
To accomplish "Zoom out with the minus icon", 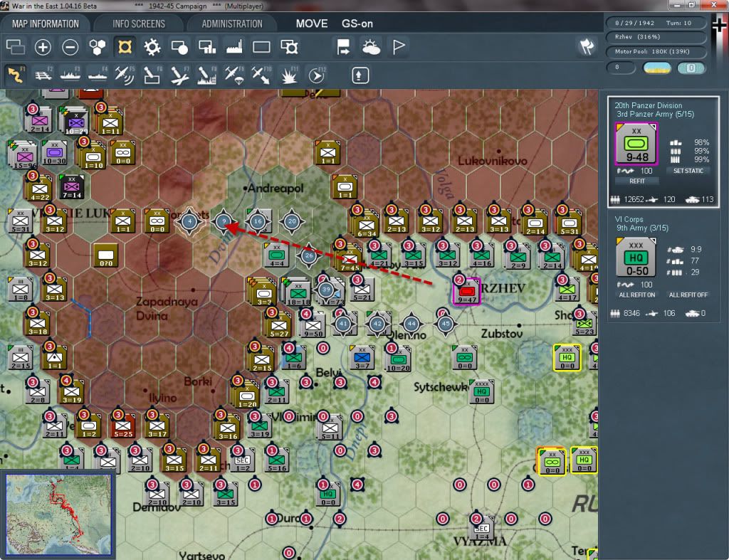I will [70, 47].
